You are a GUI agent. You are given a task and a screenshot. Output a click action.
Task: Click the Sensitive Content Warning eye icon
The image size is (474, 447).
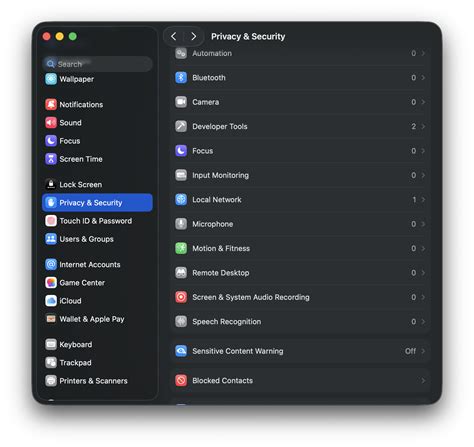click(181, 351)
